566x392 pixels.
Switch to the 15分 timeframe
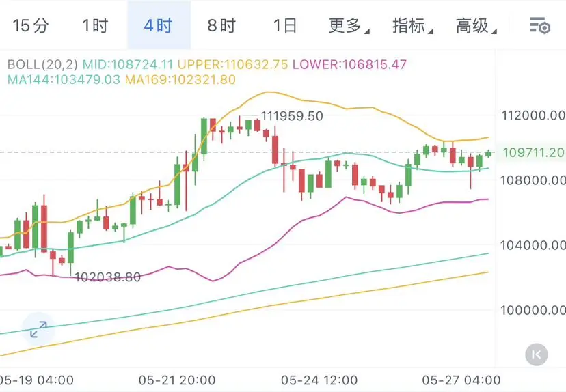30,25
